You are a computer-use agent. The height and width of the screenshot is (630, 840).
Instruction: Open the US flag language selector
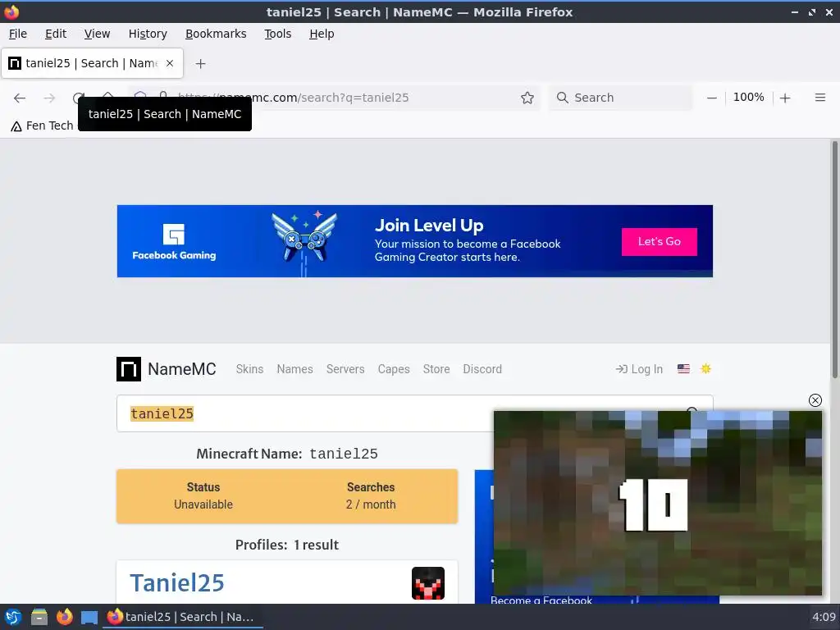[x=683, y=368]
